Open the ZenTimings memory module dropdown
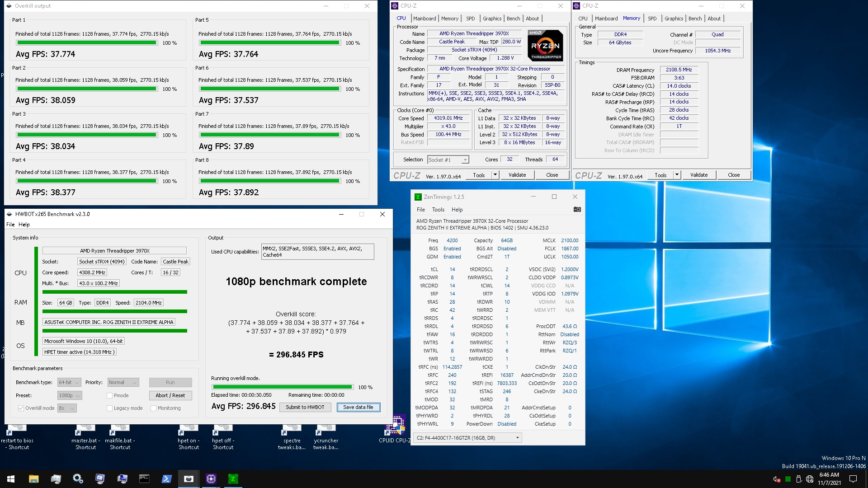This screenshot has width=868, height=488. 467,437
